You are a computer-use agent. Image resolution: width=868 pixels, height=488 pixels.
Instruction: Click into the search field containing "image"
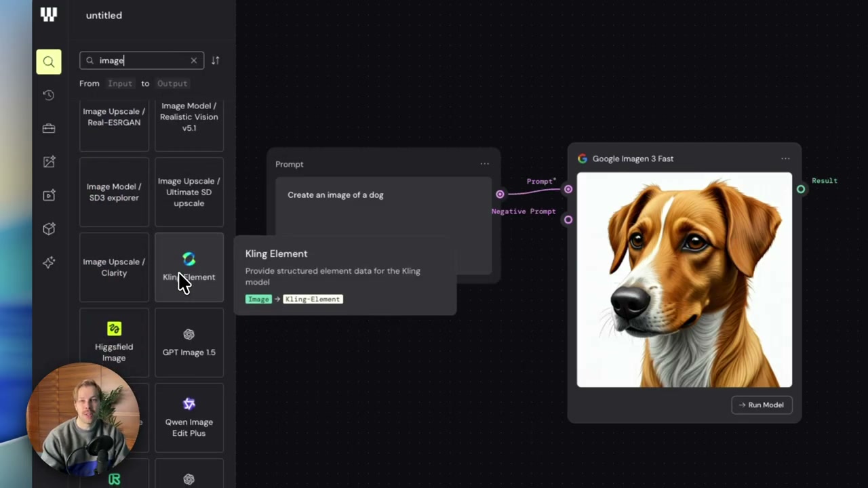[x=142, y=60]
